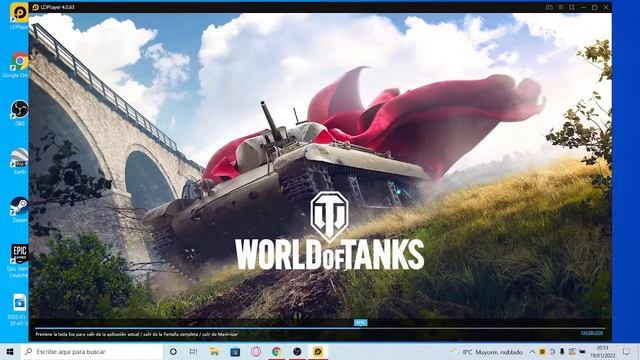640x360 pixels.
Task: Maximize the LDPlayer window
Action: [595, 7]
